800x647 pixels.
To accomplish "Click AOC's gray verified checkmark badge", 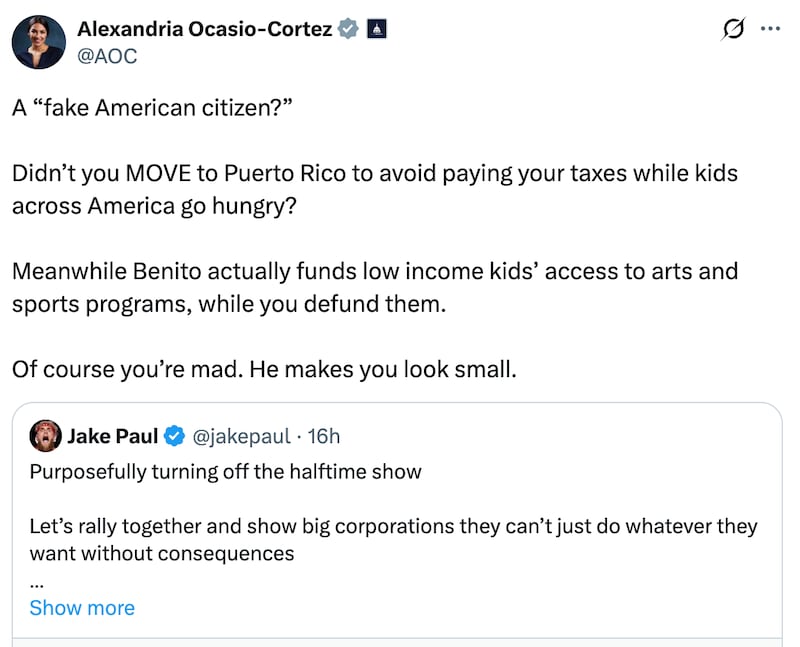I will pos(347,29).
